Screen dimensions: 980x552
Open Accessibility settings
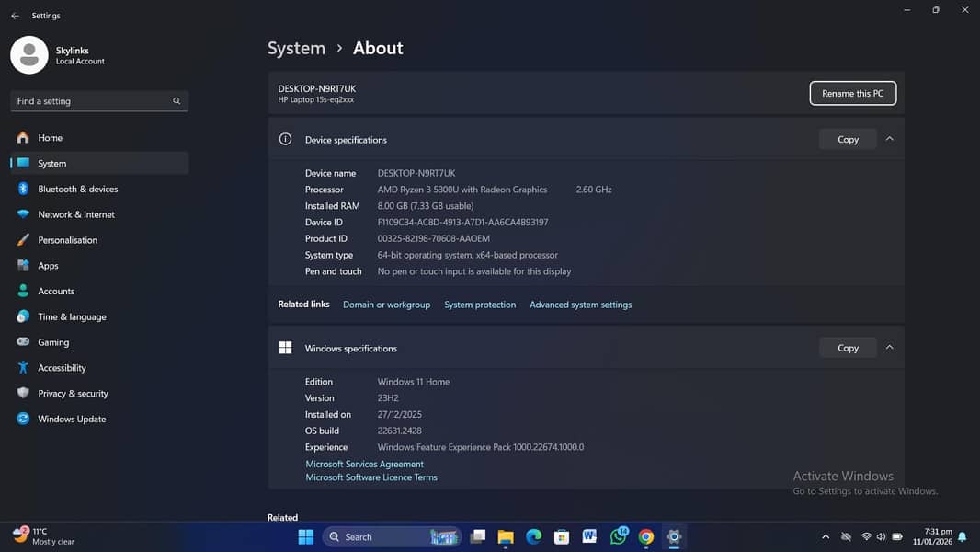[x=62, y=368]
